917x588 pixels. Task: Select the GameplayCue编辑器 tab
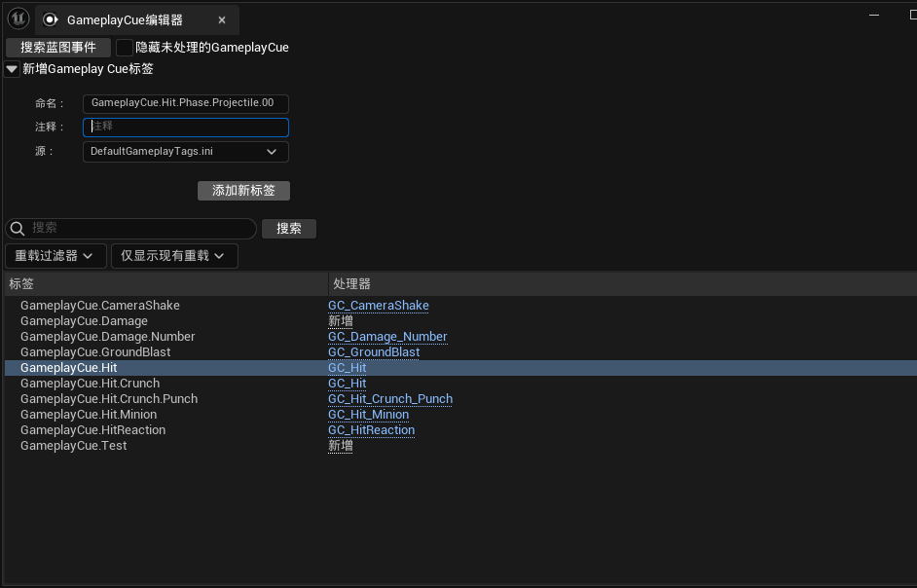137,19
